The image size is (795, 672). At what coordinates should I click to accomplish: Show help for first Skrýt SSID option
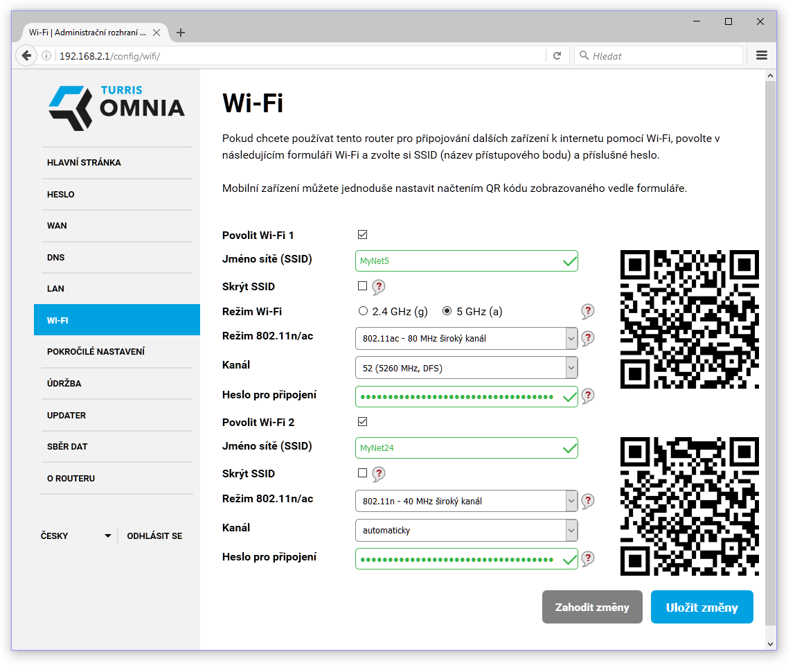coord(379,287)
